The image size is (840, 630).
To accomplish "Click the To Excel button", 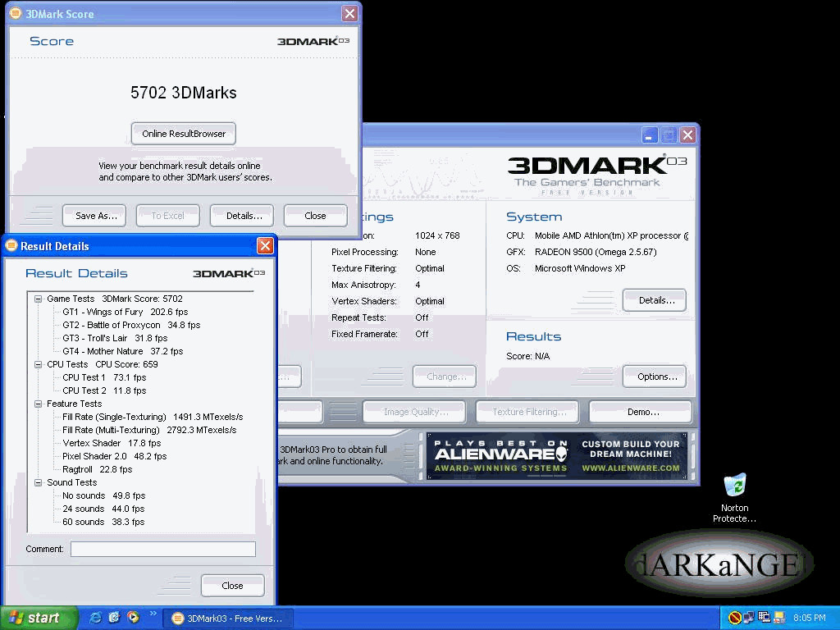I will [x=168, y=216].
